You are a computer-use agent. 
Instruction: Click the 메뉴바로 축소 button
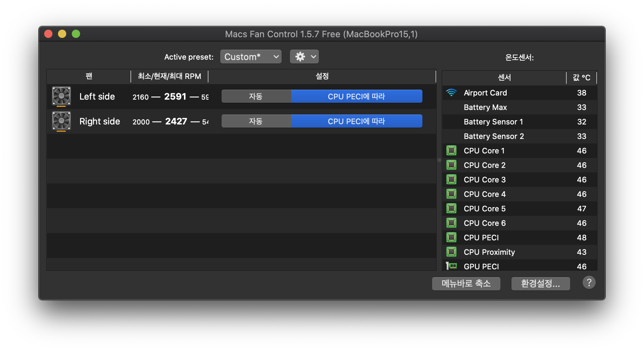466,283
